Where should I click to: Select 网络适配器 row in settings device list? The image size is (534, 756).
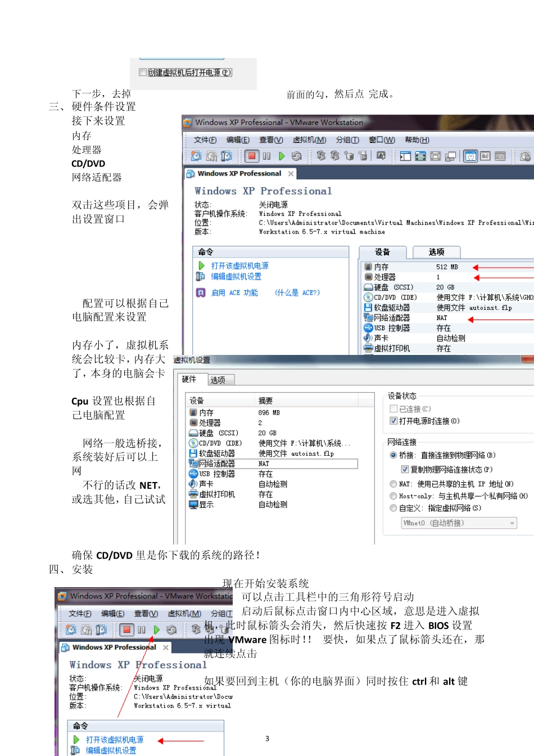pyautogui.click(x=273, y=463)
